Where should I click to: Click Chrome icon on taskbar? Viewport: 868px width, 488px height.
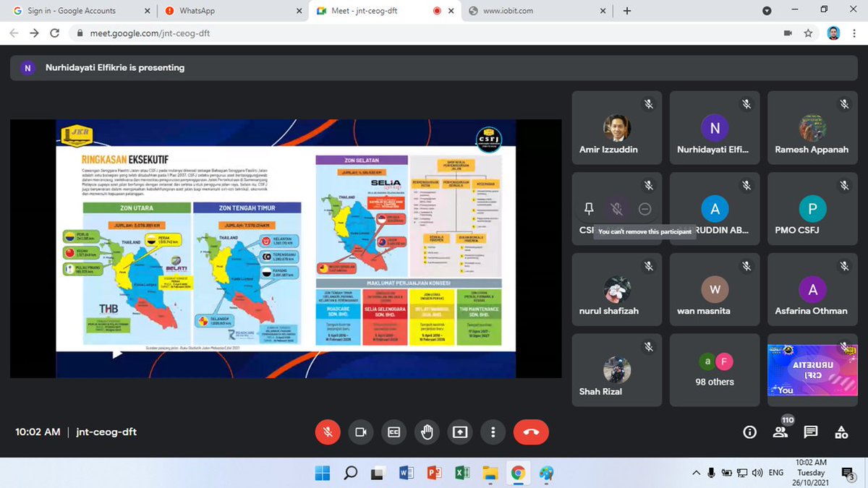518,473
